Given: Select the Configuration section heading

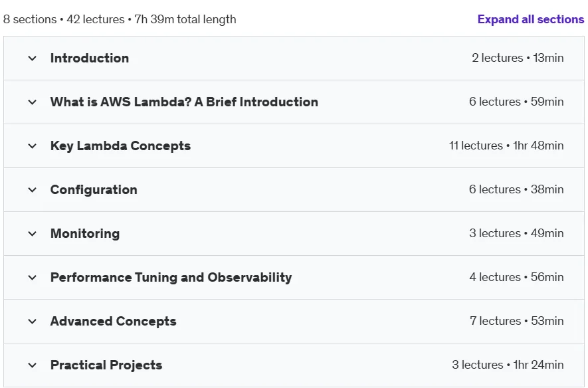Looking at the screenshot, I should tap(94, 190).
